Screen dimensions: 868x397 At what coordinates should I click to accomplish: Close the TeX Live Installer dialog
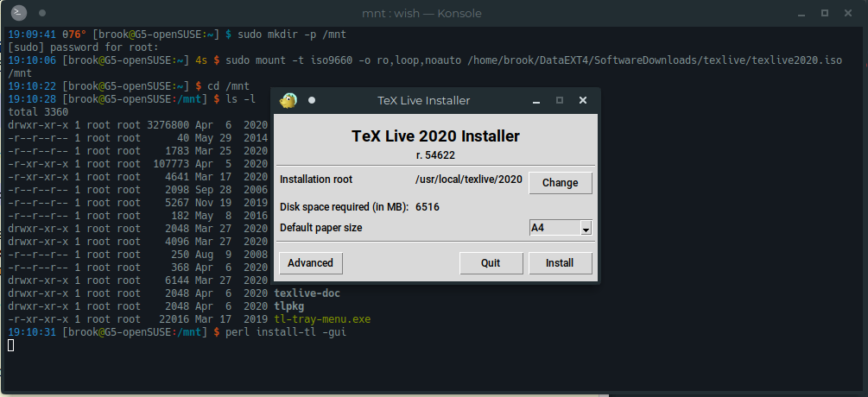(x=582, y=100)
